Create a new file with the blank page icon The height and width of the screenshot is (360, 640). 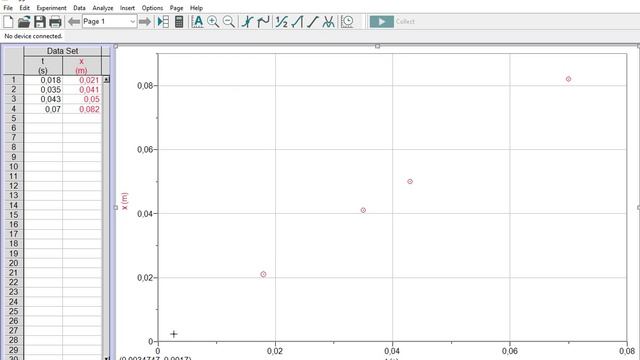point(8,22)
